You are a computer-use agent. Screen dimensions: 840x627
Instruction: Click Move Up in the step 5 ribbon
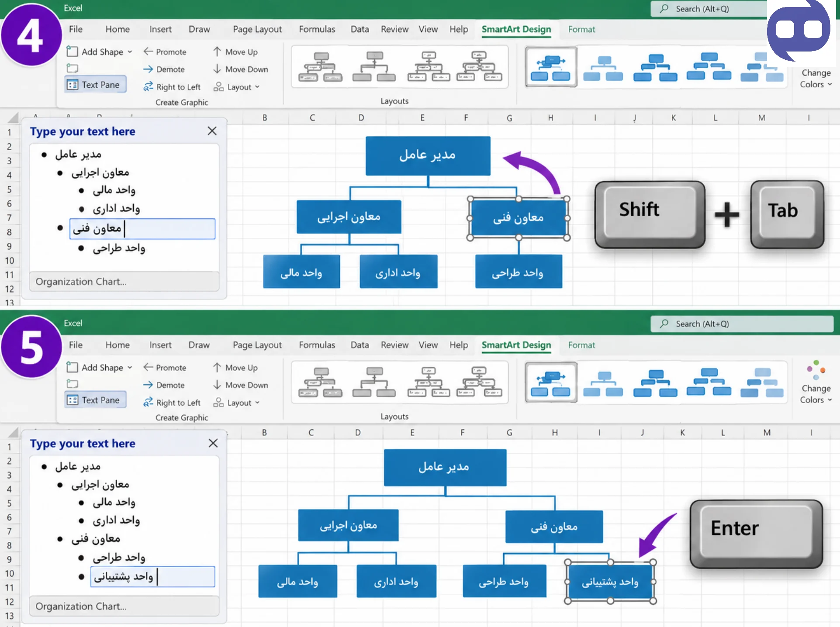(235, 368)
